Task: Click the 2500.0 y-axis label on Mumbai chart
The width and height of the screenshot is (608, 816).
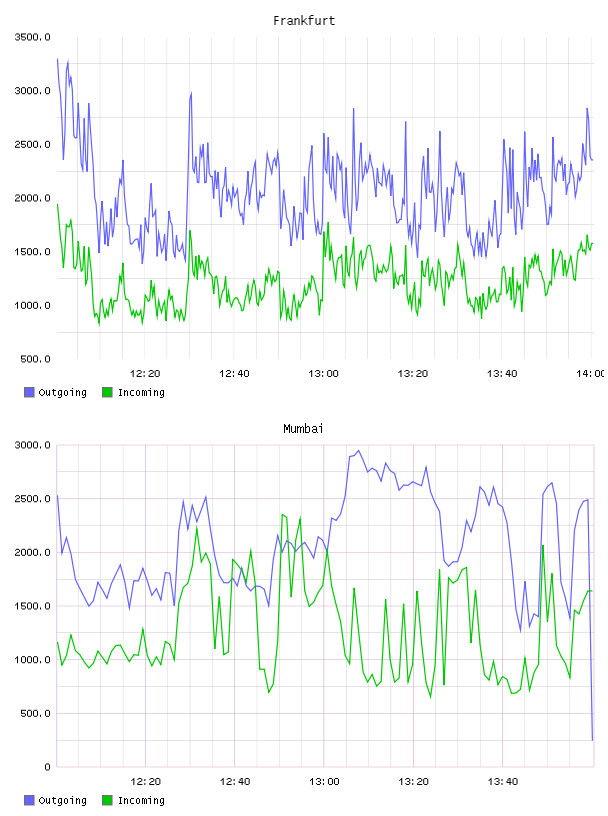Action: tap(32, 499)
